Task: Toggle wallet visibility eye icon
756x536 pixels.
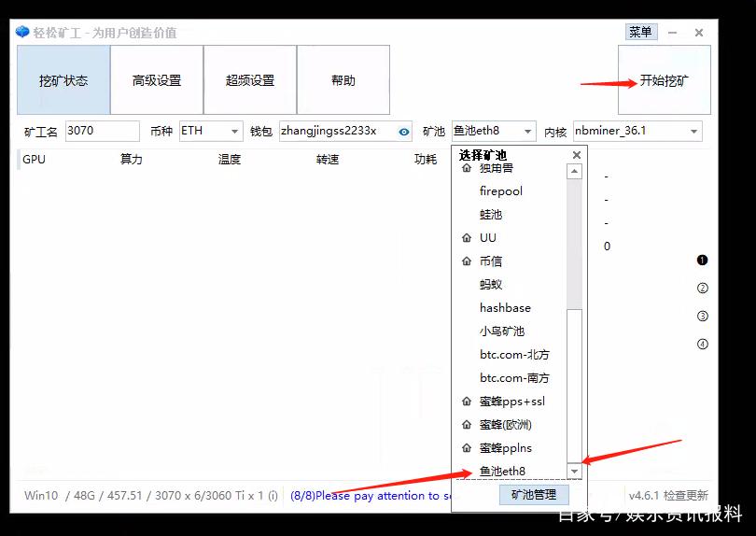Action: [x=404, y=132]
